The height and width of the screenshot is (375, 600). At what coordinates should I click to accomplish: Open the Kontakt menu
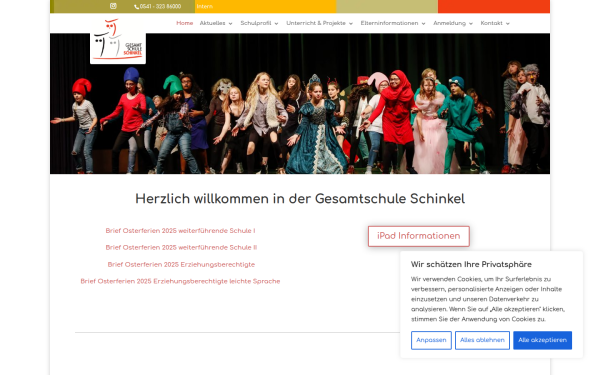(491, 23)
